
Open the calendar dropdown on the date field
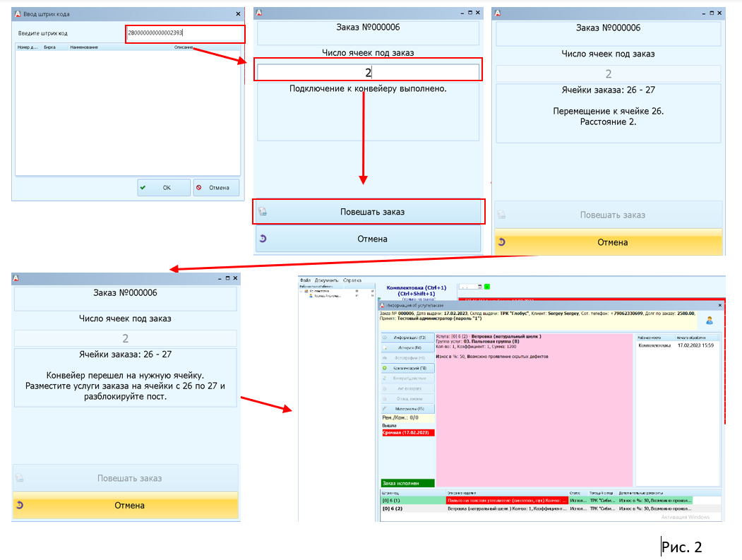[480, 287]
